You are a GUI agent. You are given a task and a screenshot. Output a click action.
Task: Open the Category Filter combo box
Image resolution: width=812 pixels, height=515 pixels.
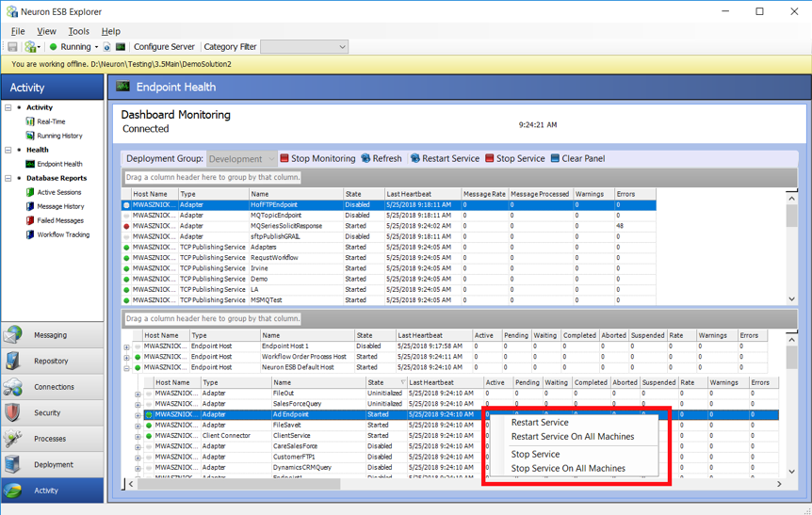pyautogui.click(x=304, y=46)
